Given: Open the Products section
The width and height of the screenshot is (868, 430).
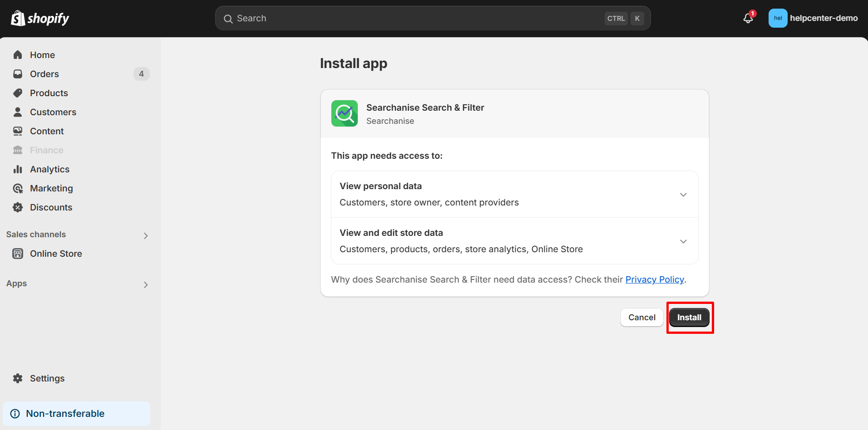Looking at the screenshot, I should (x=48, y=93).
